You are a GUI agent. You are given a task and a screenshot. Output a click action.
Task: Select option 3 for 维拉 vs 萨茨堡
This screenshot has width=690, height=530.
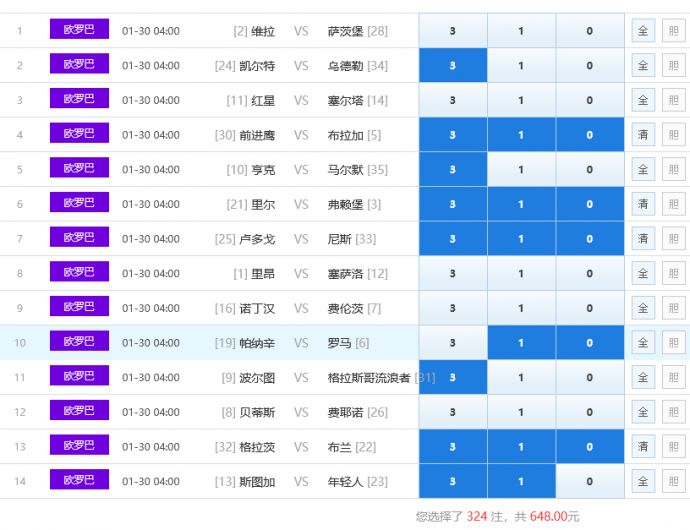click(453, 31)
